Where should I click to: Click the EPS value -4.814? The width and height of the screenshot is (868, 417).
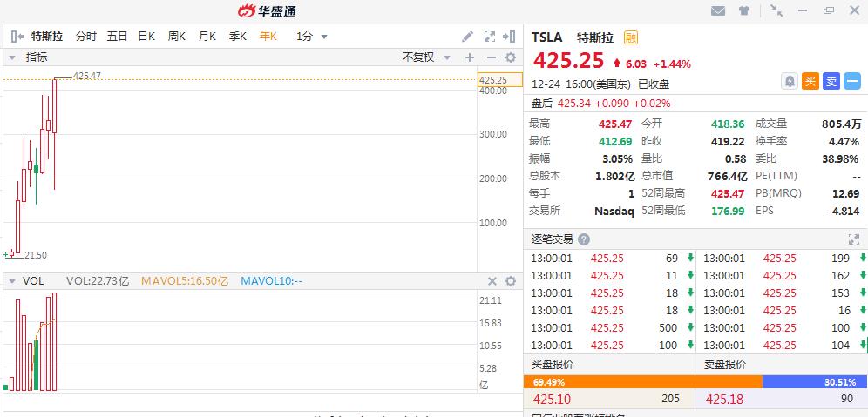coord(844,211)
